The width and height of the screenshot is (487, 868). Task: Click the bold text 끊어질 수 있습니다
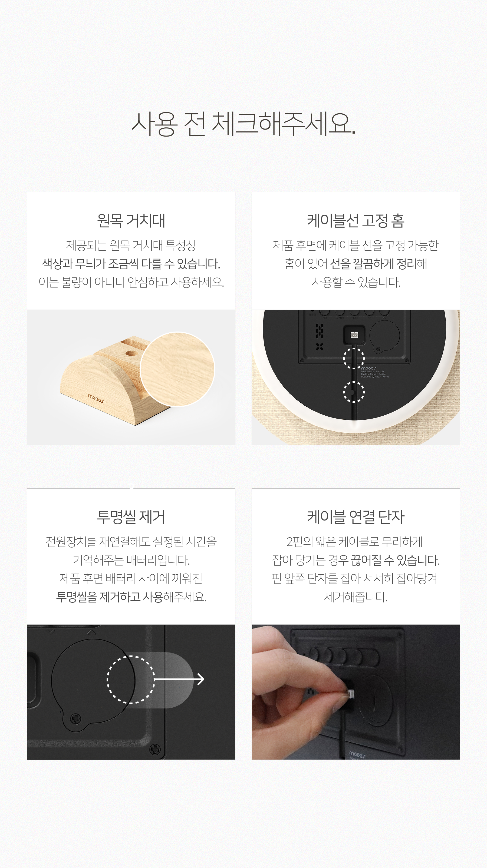(x=395, y=560)
